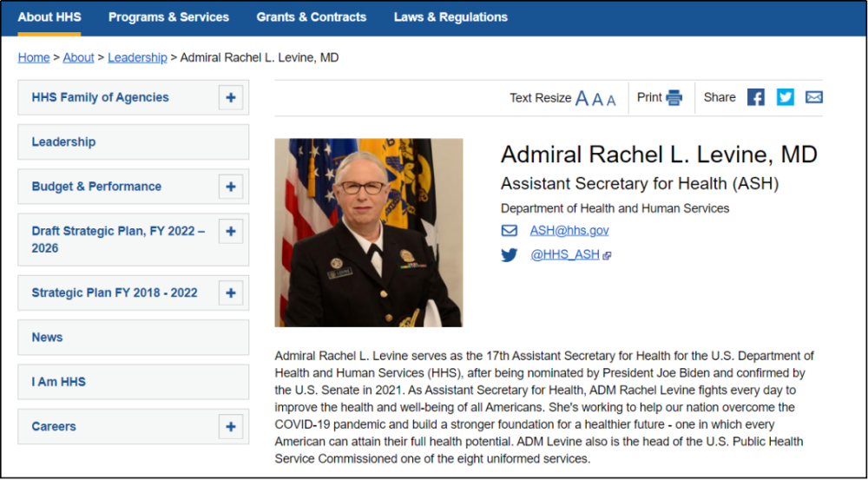Click breadcrumb text Admiral Rachel L. Levine, MD

260,57
